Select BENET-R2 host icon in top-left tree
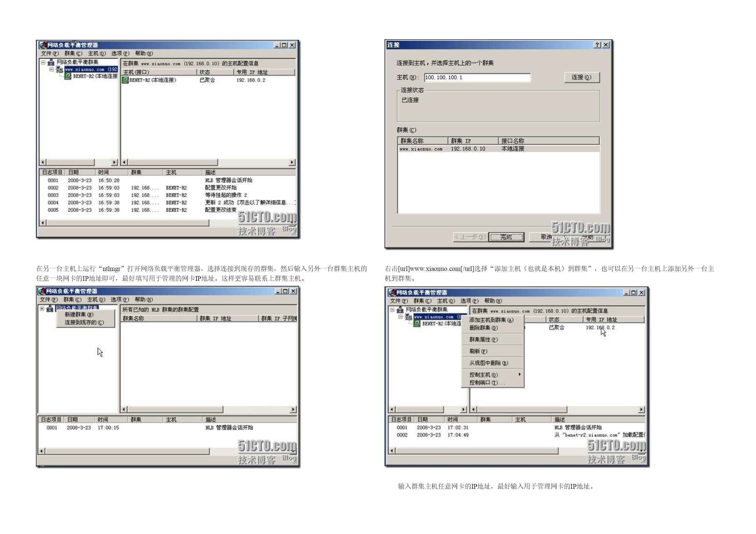This screenshot has height=534, width=756. tap(68, 76)
